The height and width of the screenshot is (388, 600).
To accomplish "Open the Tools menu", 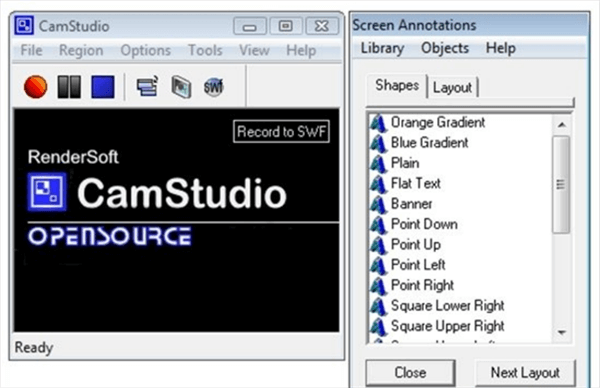I will click(x=205, y=50).
